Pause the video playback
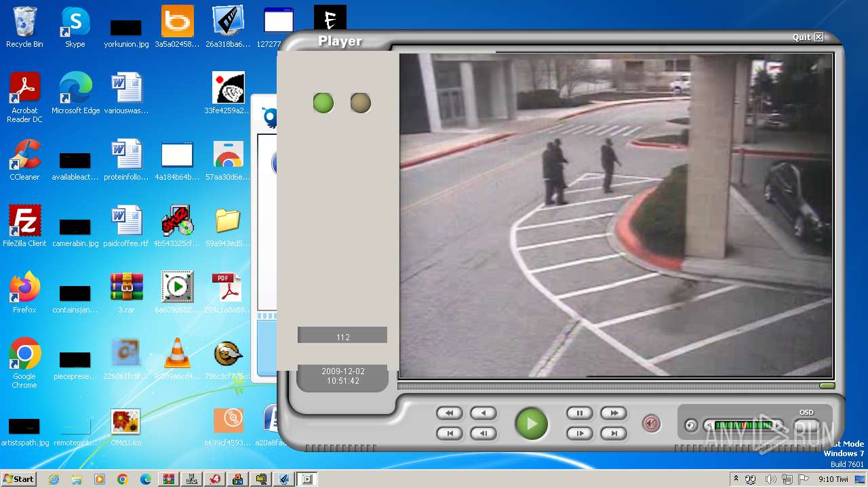The image size is (868, 488). pos(579,413)
